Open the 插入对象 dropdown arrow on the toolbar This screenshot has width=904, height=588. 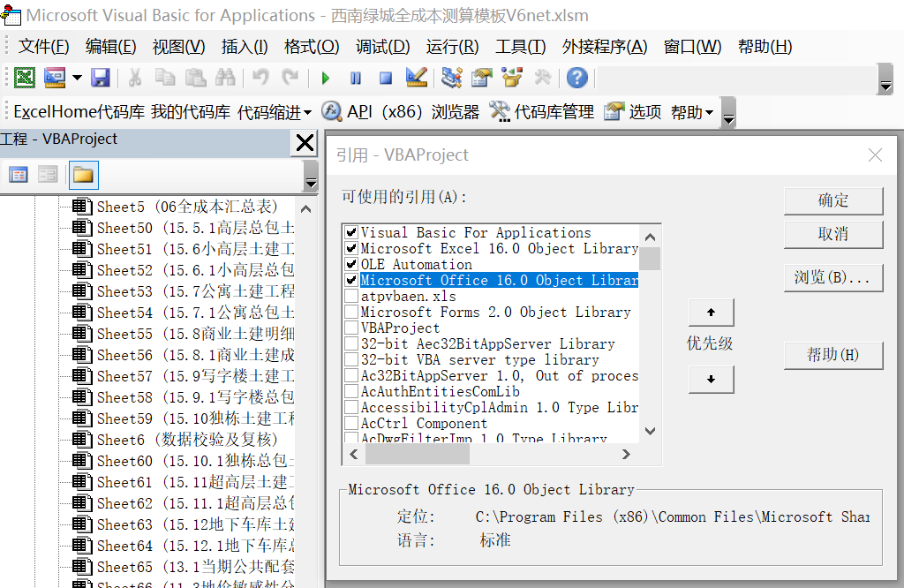[x=78, y=78]
